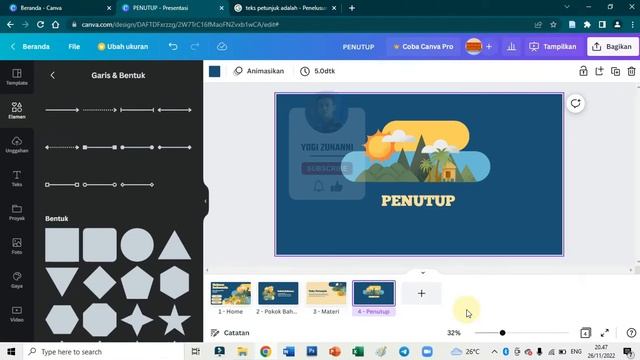Click Ubah ukuran resize button
The height and width of the screenshot is (360, 640).
pos(122,47)
